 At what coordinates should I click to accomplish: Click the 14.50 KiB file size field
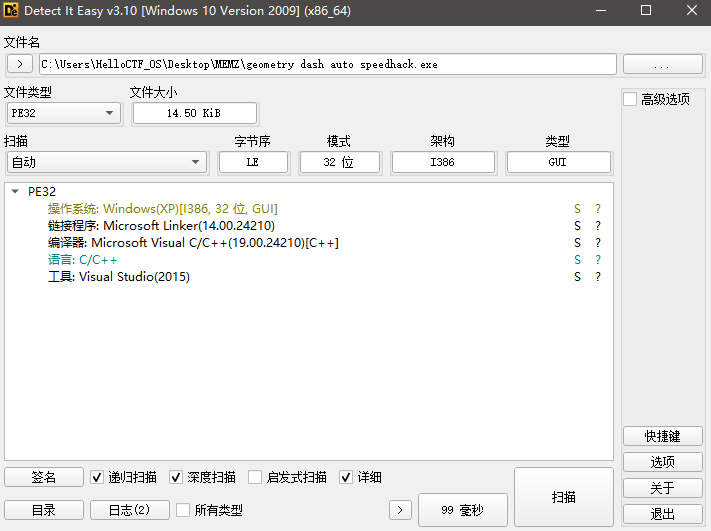click(x=195, y=113)
